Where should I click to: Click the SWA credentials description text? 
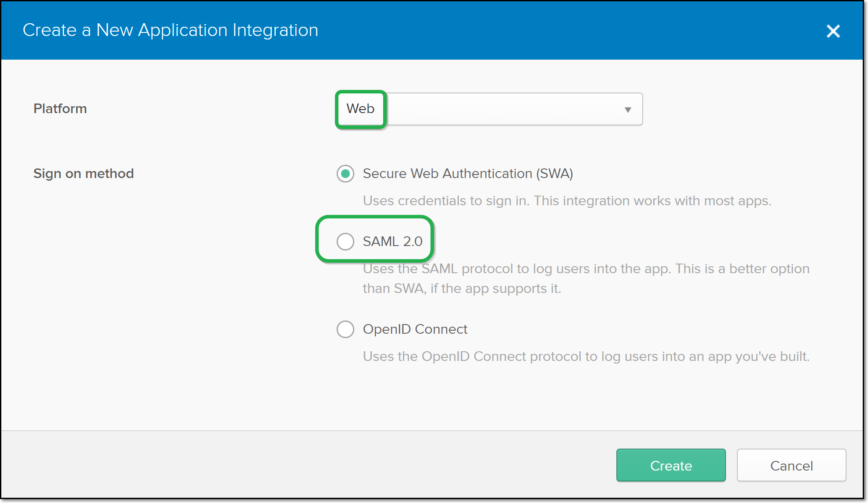tap(567, 201)
